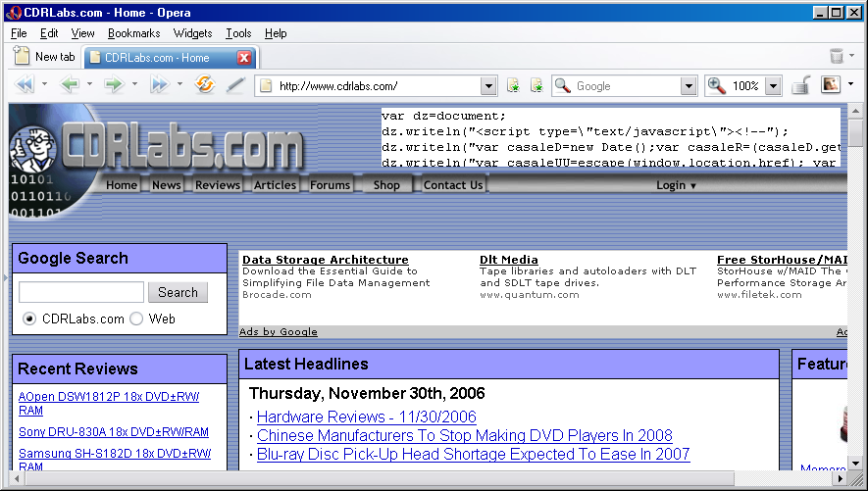Switch to the New tab page
Screen dimensions: 868x491
coord(45,57)
